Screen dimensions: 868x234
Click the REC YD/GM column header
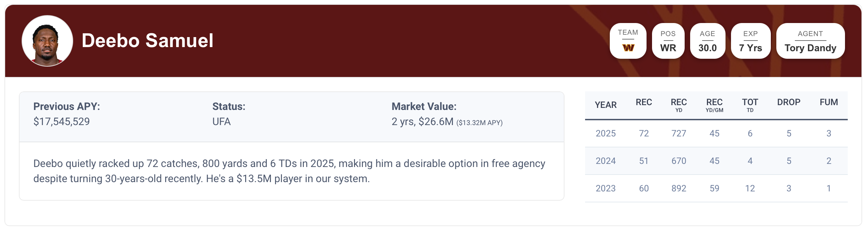714,105
